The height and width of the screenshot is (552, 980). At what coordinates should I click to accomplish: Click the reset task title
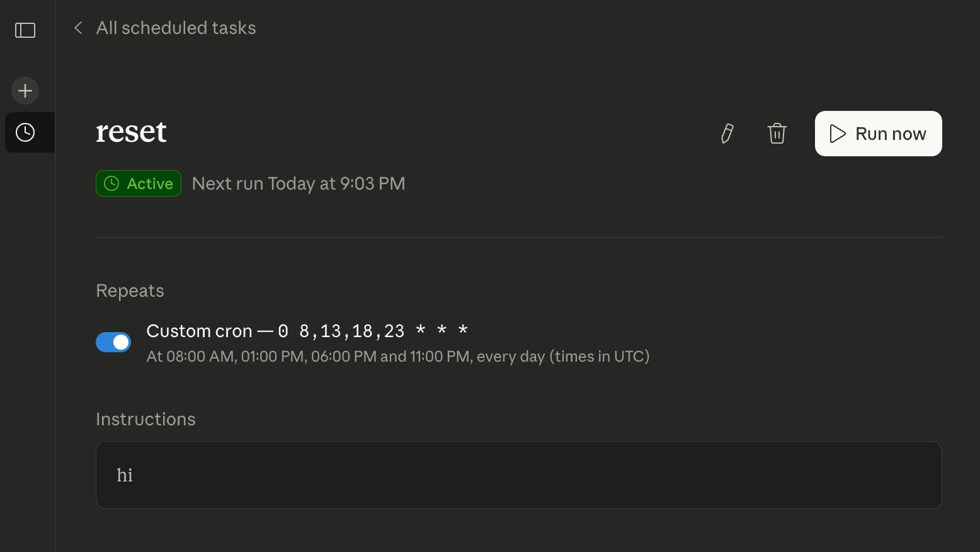tap(131, 132)
